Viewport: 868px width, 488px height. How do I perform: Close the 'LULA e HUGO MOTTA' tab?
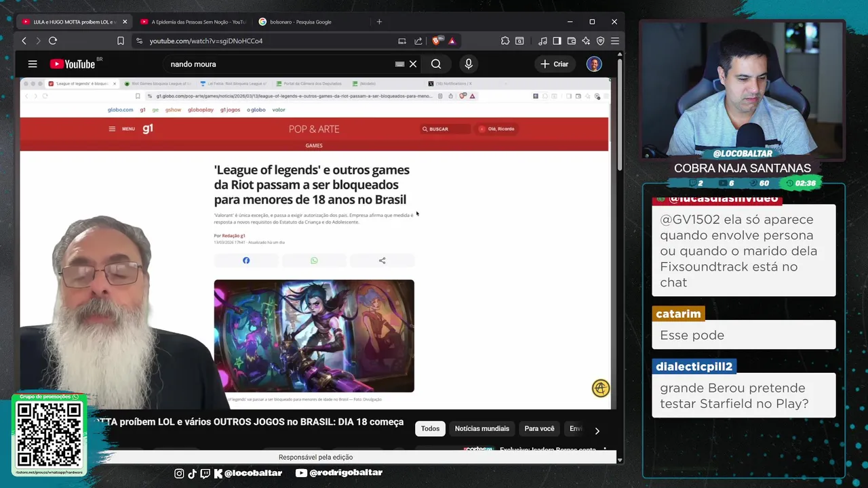125,22
